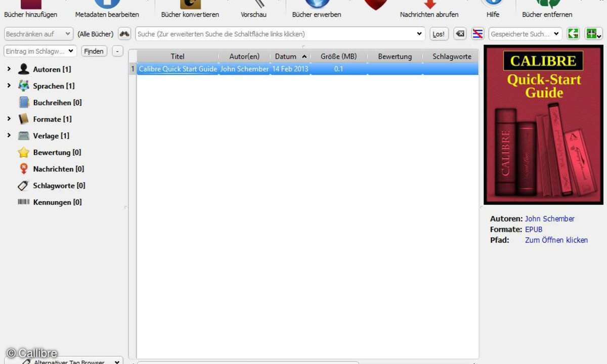Click the Autoren person icon
Image resolution: width=607 pixels, height=364 pixels.
(24, 69)
